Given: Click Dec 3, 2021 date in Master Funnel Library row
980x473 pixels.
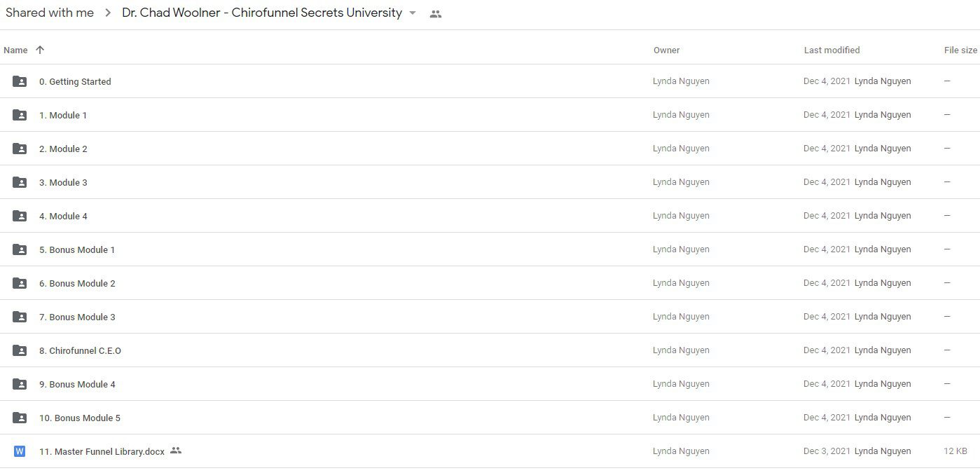Looking at the screenshot, I should [x=827, y=451].
